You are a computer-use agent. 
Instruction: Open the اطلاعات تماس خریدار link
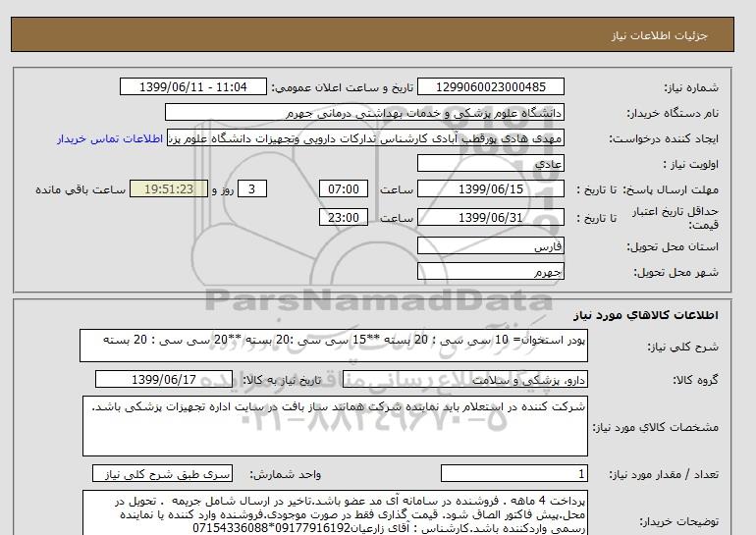pos(110,138)
